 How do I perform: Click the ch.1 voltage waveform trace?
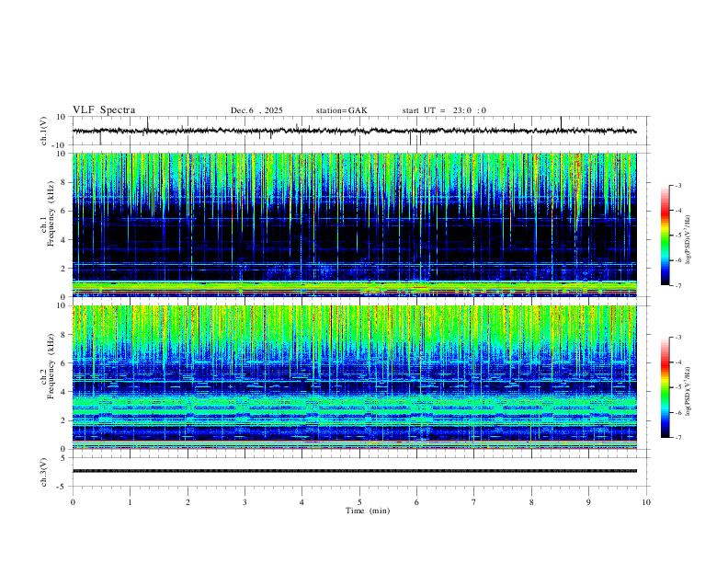tap(354, 131)
